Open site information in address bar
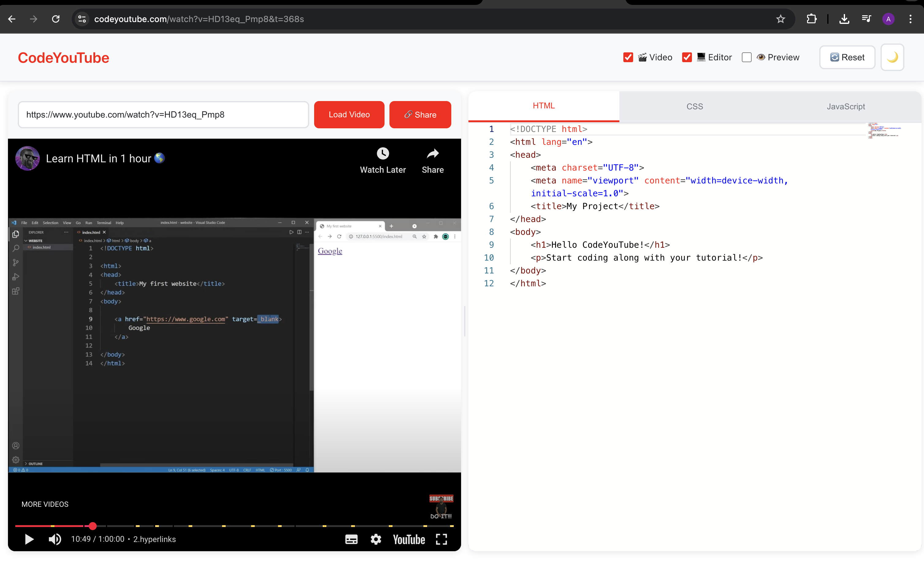 click(x=82, y=19)
